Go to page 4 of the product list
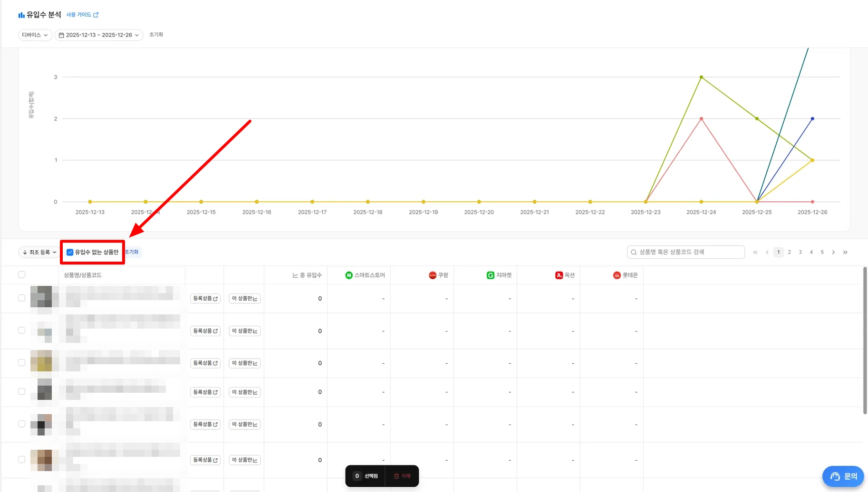Viewport: 868px width, 492px height. 811,252
